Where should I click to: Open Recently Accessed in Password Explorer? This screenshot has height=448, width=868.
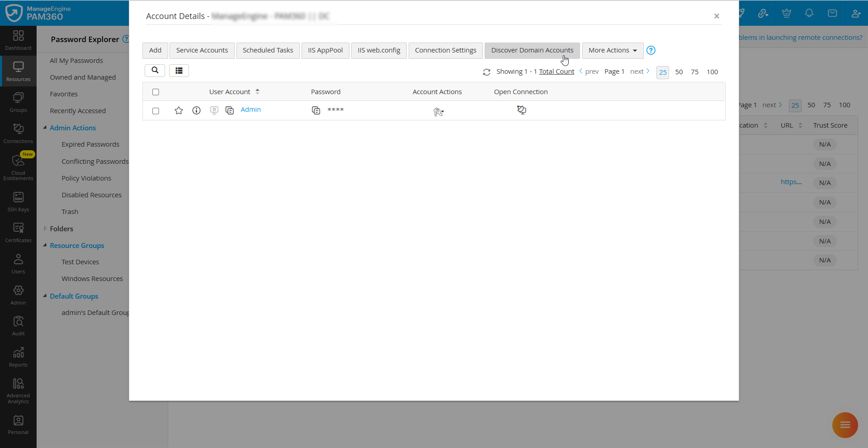(x=77, y=110)
